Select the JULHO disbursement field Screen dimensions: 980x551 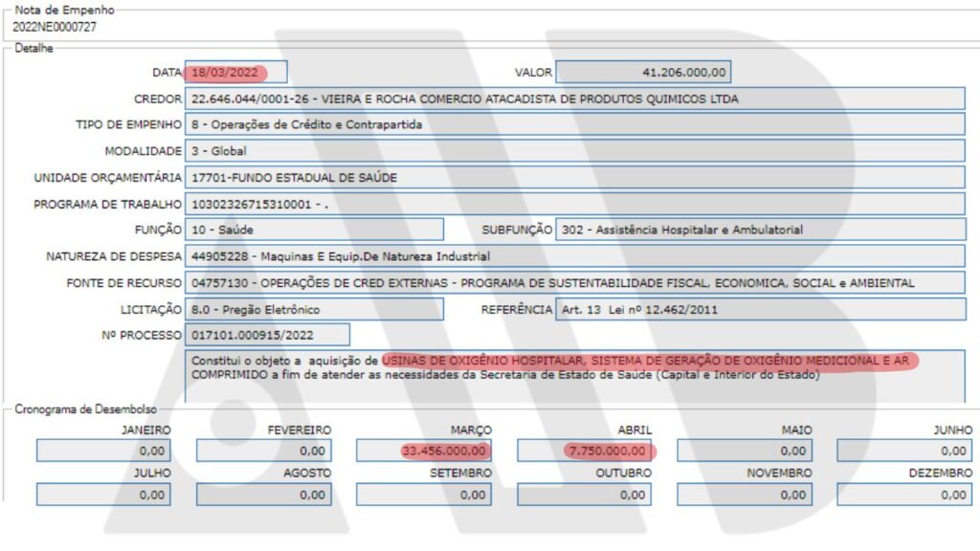coord(103,495)
